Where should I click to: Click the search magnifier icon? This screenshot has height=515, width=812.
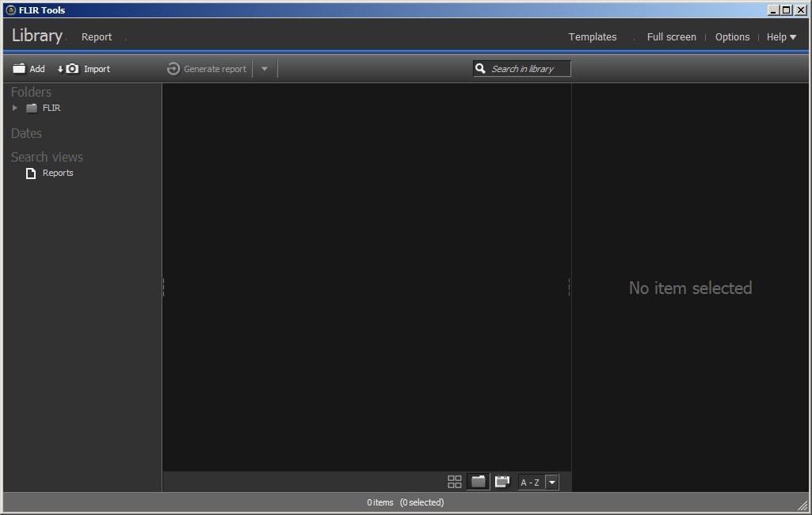tap(481, 68)
